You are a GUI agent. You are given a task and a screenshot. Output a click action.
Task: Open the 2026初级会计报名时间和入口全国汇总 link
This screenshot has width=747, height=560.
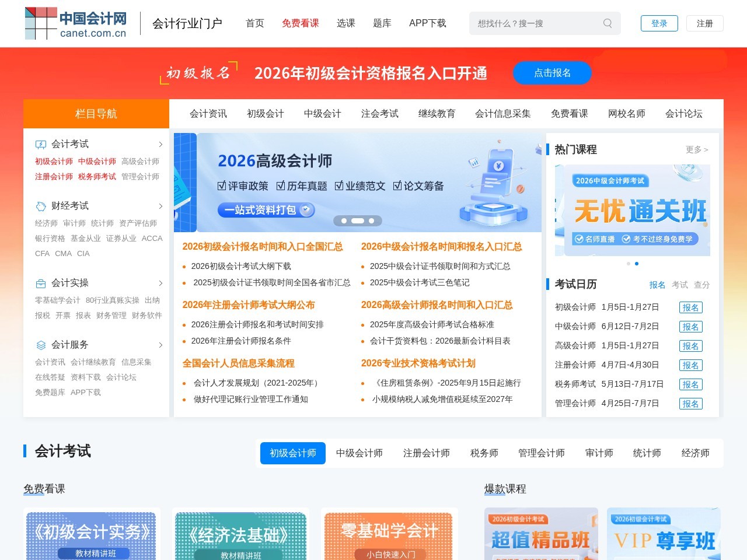click(262, 247)
